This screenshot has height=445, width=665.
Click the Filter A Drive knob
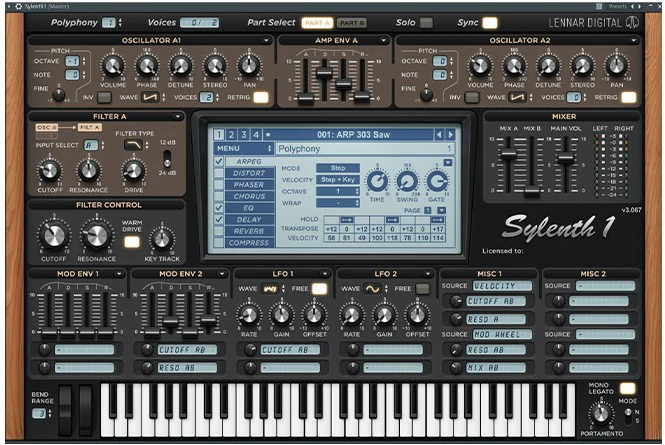pos(134,171)
